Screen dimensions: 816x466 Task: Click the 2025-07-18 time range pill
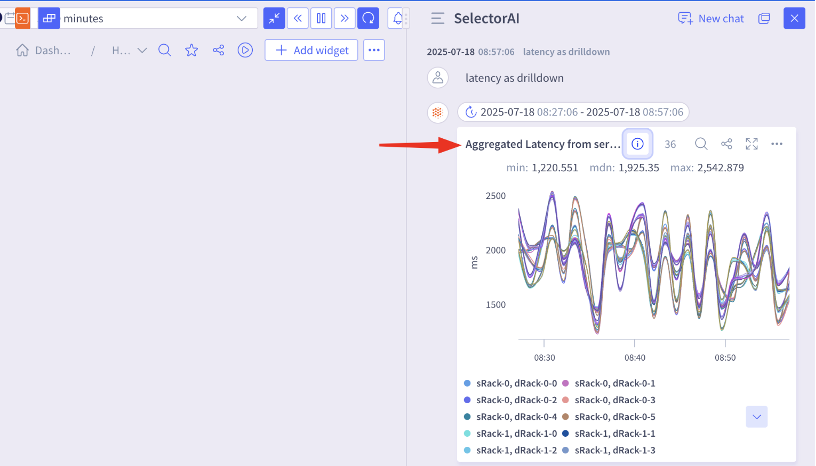(x=573, y=112)
